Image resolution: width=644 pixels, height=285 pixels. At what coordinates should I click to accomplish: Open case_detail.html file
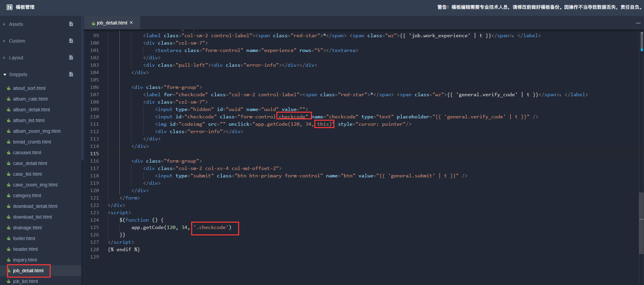pyautogui.click(x=30, y=163)
